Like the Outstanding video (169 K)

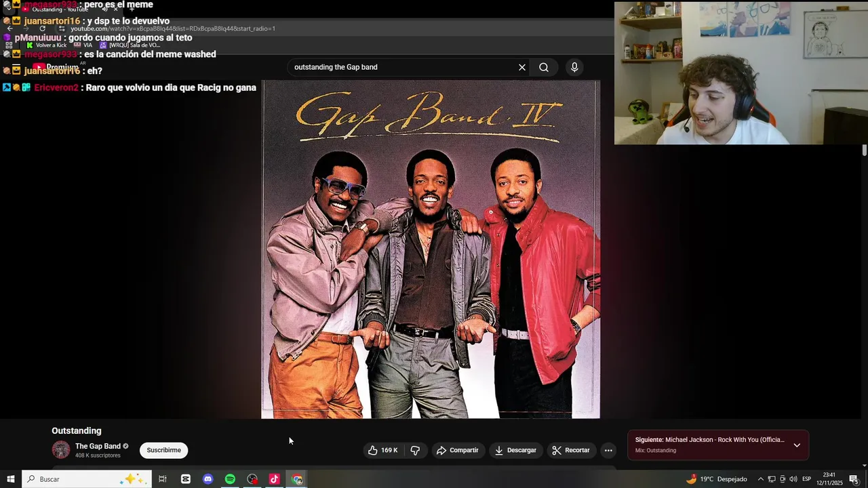[383, 450]
